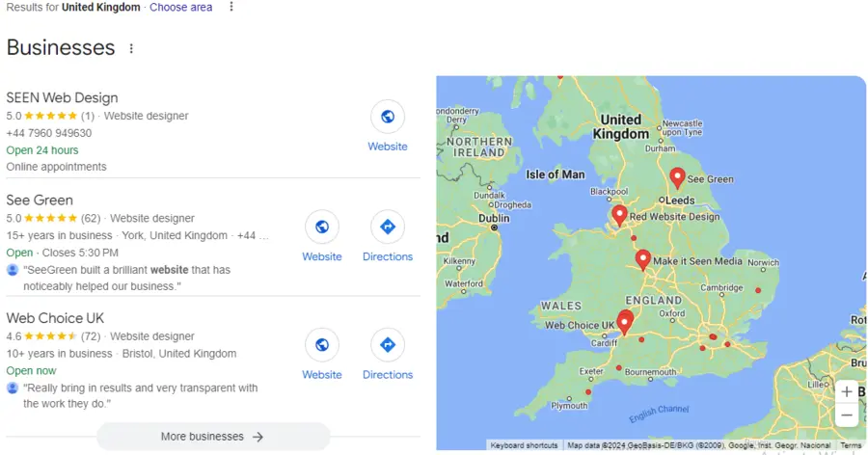This screenshot has height=455, width=868.
Task: Zoom in on the map
Action: point(846,391)
